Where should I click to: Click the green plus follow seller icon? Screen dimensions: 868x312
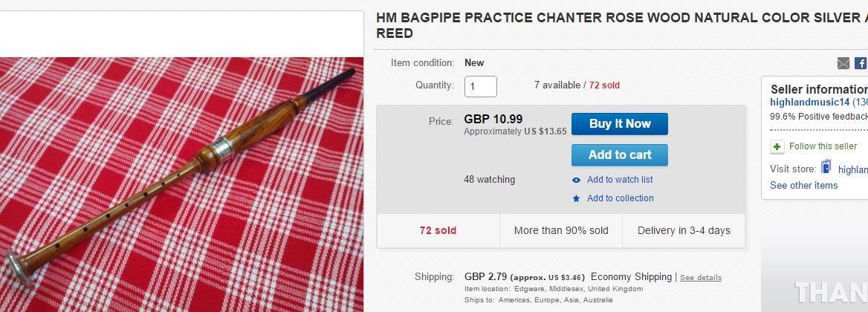(x=777, y=146)
